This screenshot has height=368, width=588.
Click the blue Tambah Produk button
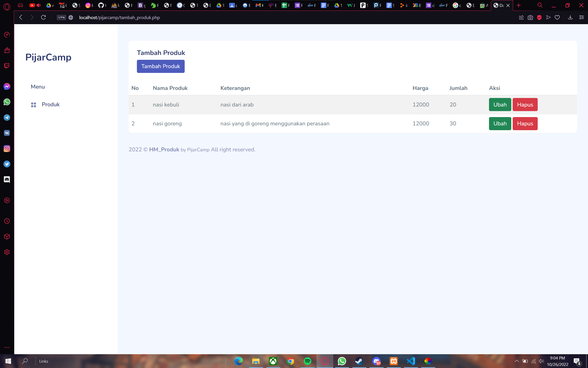[x=161, y=66]
